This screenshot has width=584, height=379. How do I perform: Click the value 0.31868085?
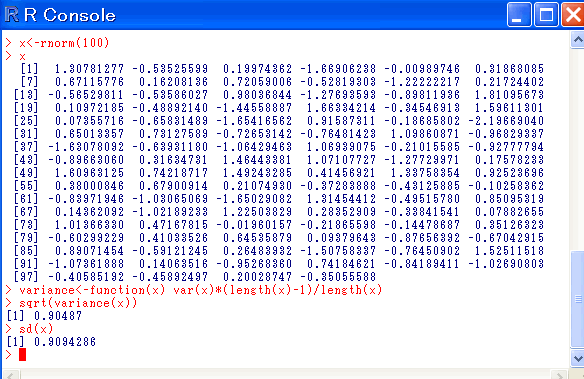click(x=510, y=69)
